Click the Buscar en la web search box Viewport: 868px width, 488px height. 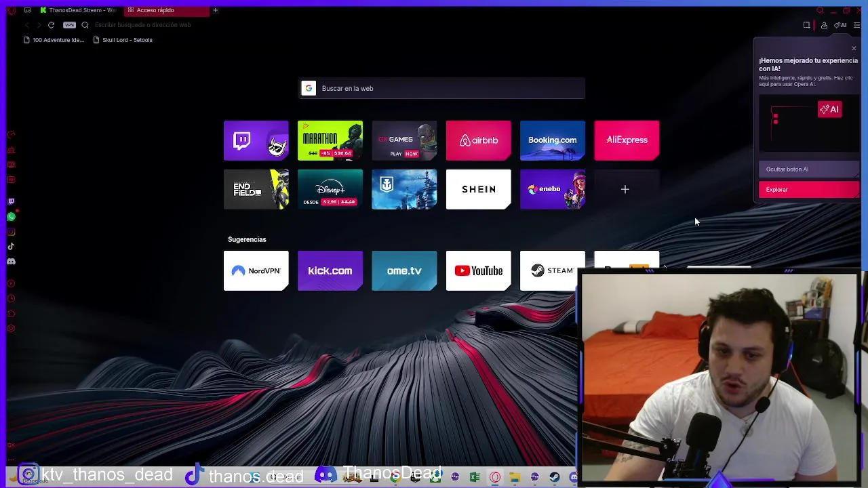[x=441, y=88]
